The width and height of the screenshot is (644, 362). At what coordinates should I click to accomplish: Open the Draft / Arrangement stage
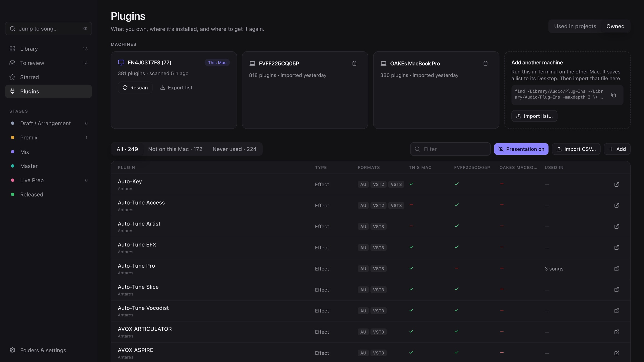pos(49,123)
